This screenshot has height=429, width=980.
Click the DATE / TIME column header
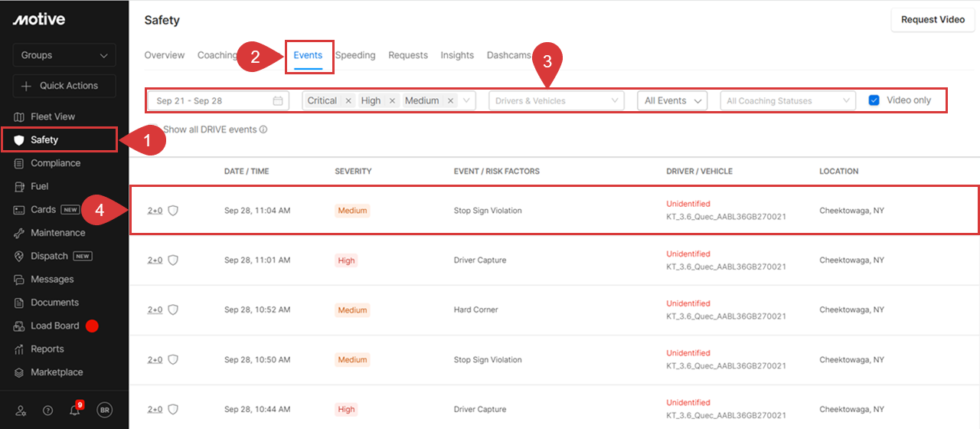247,172
